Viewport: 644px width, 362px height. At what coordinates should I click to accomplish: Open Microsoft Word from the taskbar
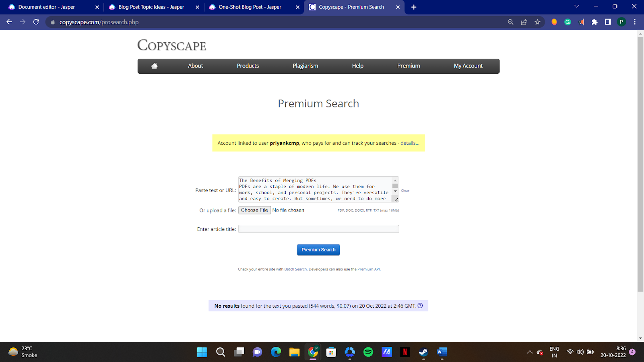(x=442, y=352)
